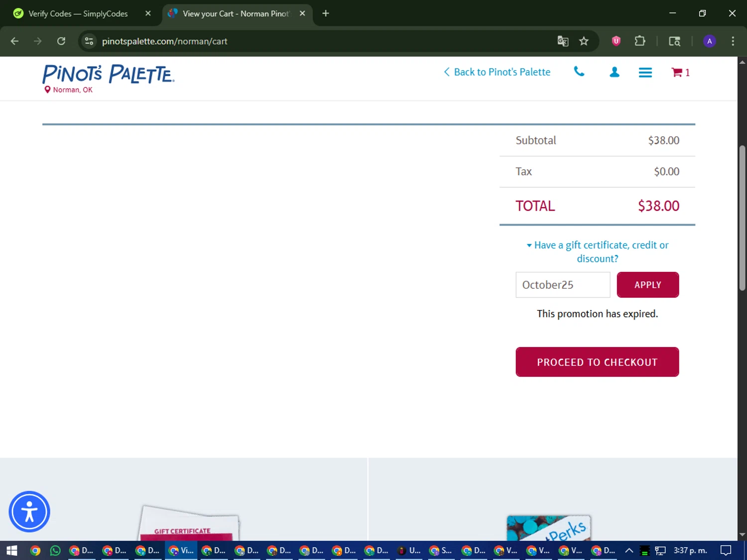Focus the discount code field containing October25
The height and width of the screenshot is (560, 747).
pyautogui.click(x=563, y=285)
